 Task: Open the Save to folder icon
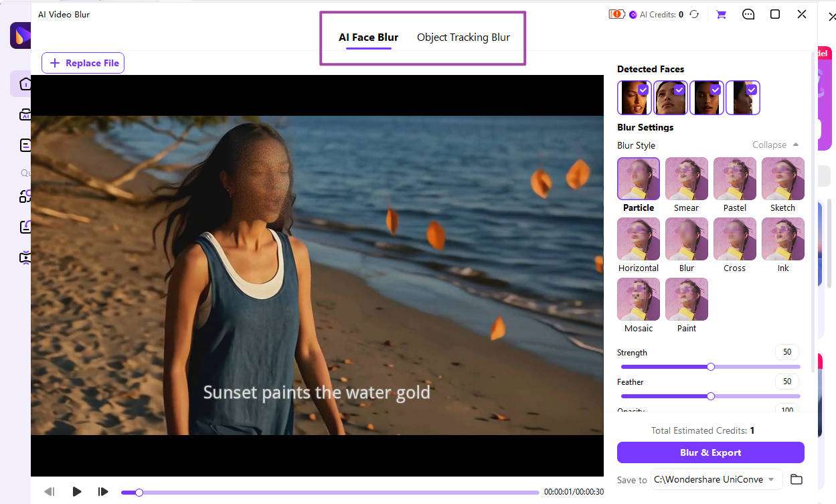click(x=796, y=479)
